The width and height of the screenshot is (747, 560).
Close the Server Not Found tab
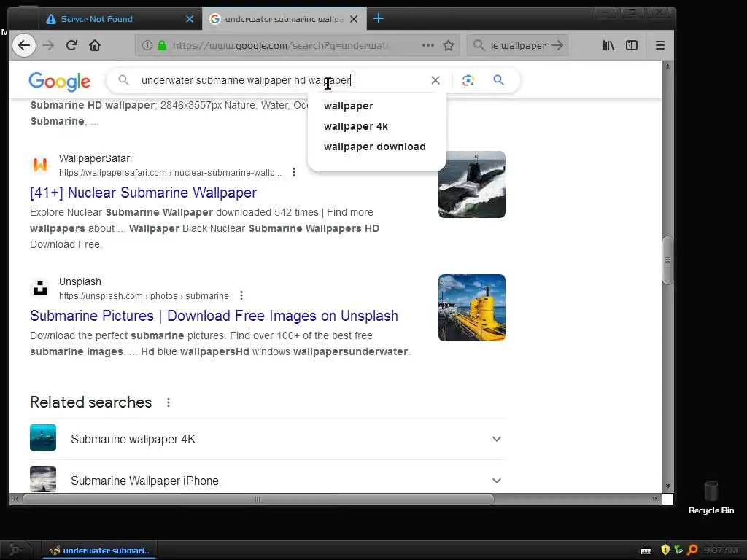(190, 19)
